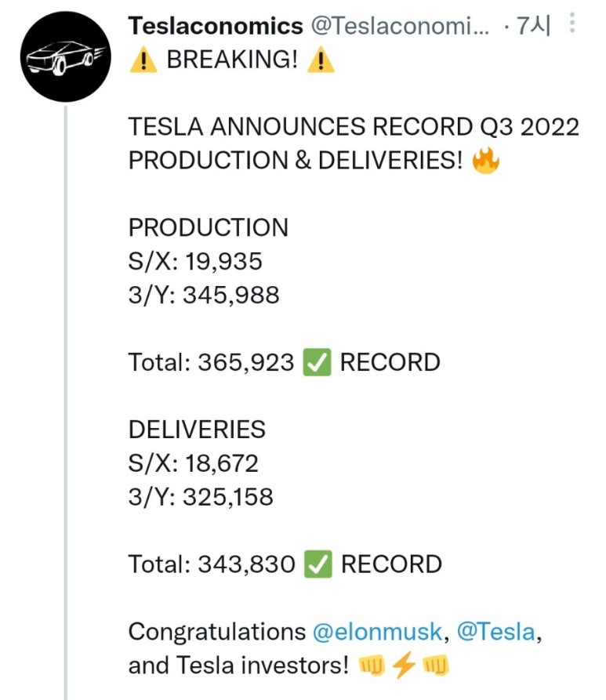Click the green checkmark beside 365,923
The height and width of the screenshot is (700, 606).
tap(317, 362)
